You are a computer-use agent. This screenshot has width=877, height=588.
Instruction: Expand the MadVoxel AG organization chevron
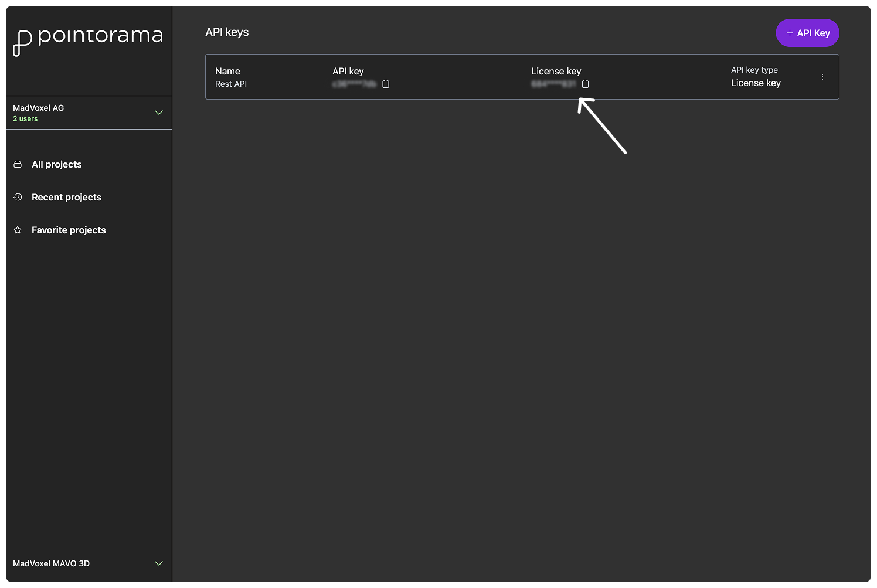[158, 113]
